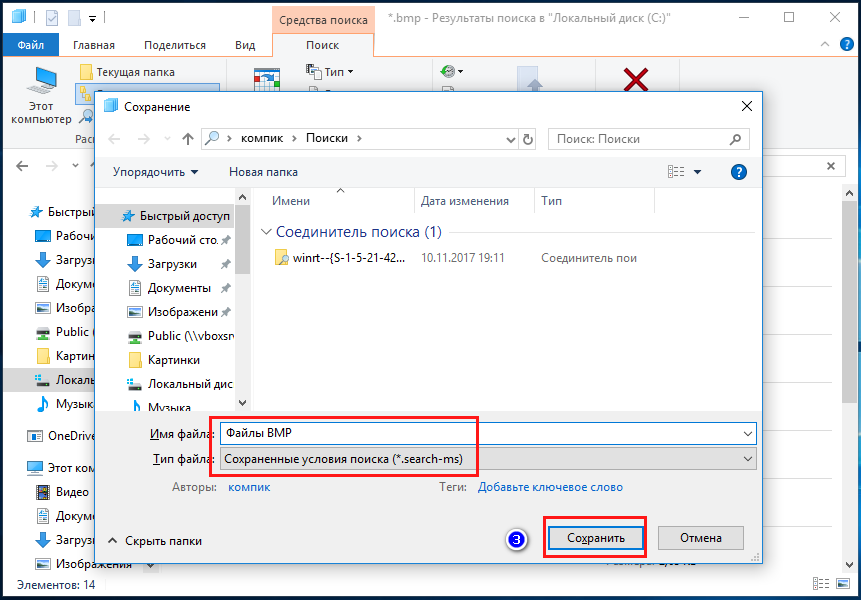Select Локальный диск in dialog tree
The width and height of the screenshot is (861, 600).
coord(180,384)
